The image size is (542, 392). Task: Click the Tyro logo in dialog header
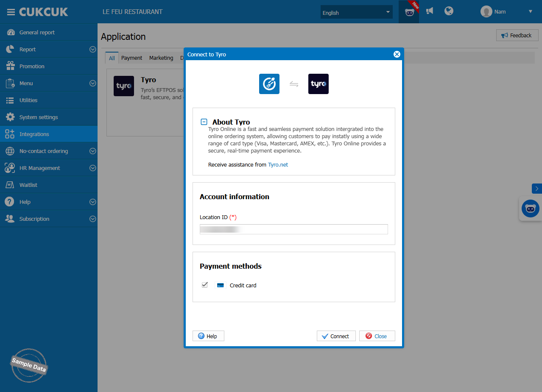[x=318, y=84]
